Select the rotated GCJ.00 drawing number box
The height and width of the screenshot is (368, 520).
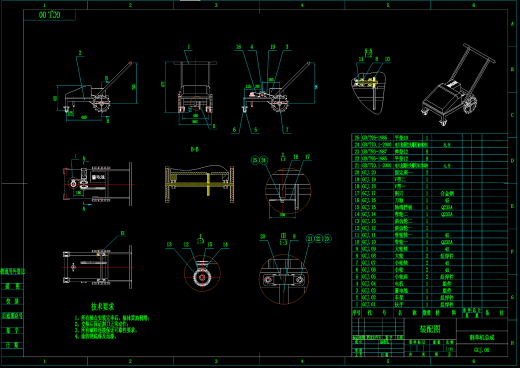click(x=50, y=15)
